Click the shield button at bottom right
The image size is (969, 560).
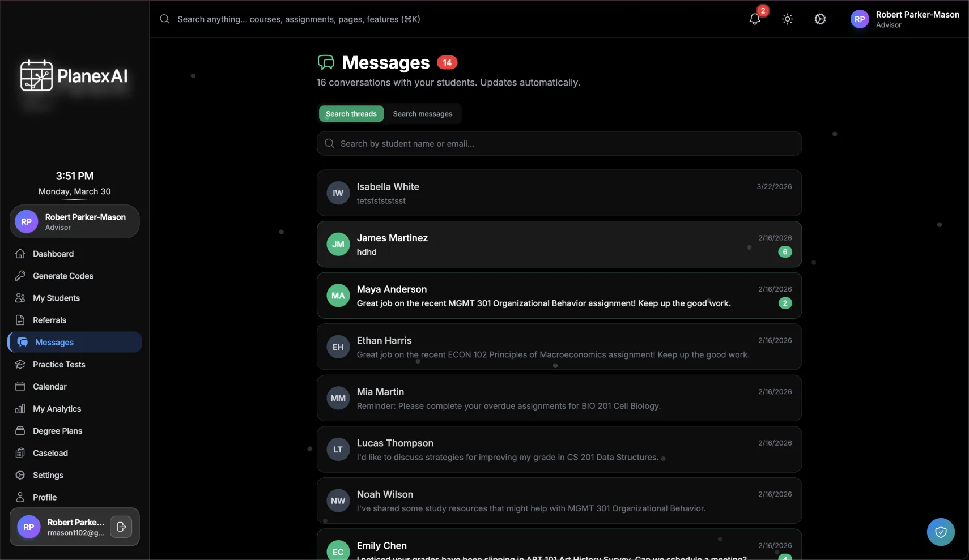click(x=941, y=532)
